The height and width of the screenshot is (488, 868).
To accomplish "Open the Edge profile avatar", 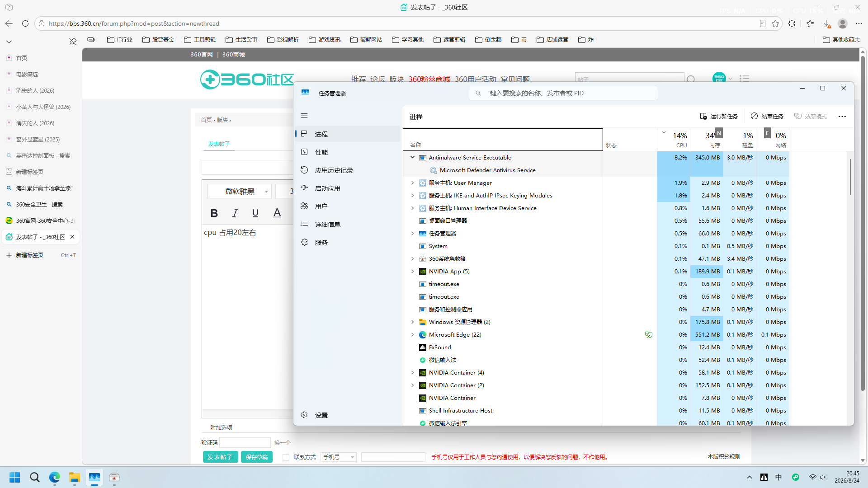I will 843,23.
